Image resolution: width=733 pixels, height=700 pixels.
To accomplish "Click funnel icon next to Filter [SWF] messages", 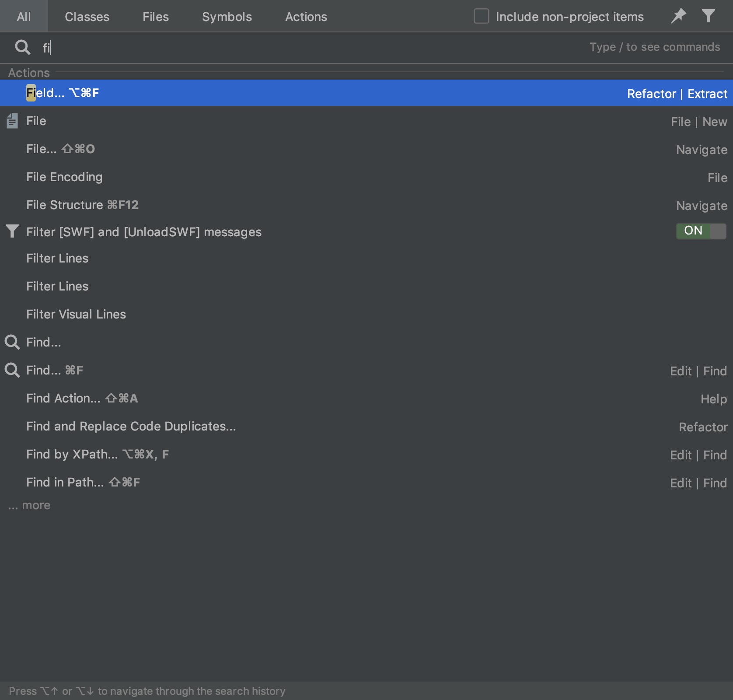I will pos(12,231).
